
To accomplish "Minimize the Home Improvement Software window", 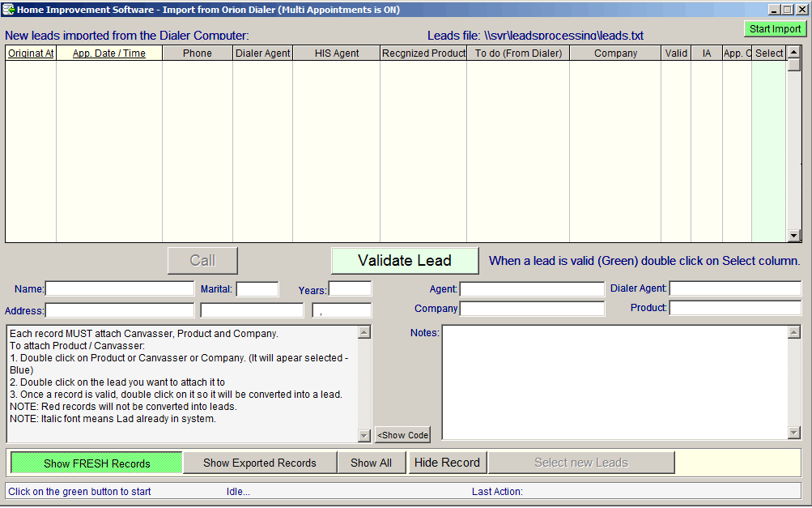I will (x=774, y=10).
